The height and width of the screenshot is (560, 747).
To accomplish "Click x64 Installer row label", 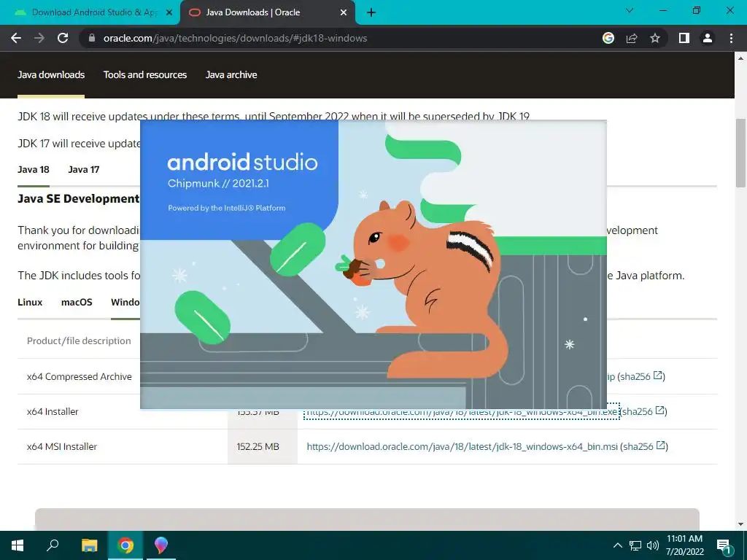I will pyautogui.click(x=53, y=411).
